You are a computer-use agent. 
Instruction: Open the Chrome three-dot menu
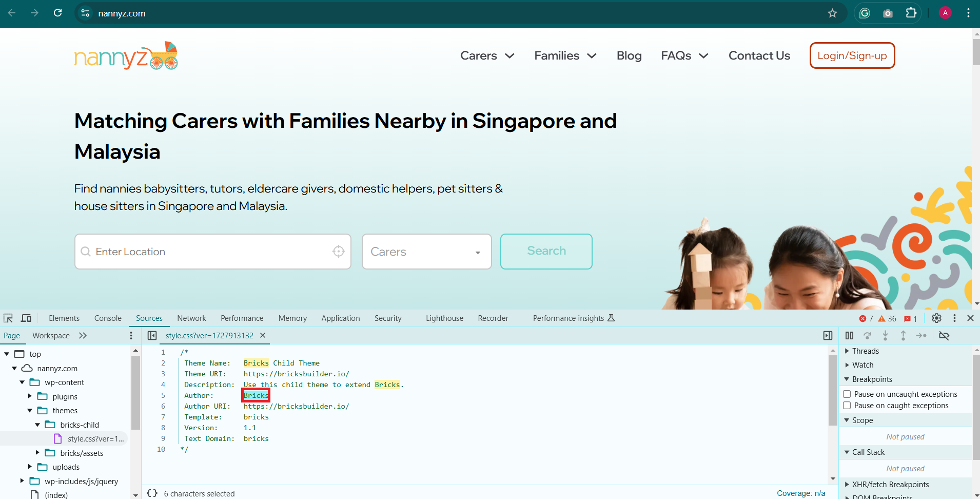[x=968, y=13]
